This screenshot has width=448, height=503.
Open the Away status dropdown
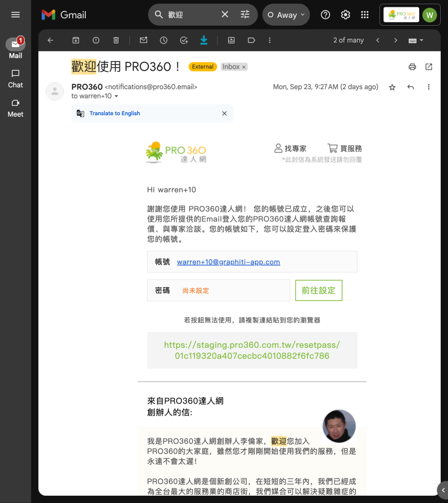click(286, 15)
